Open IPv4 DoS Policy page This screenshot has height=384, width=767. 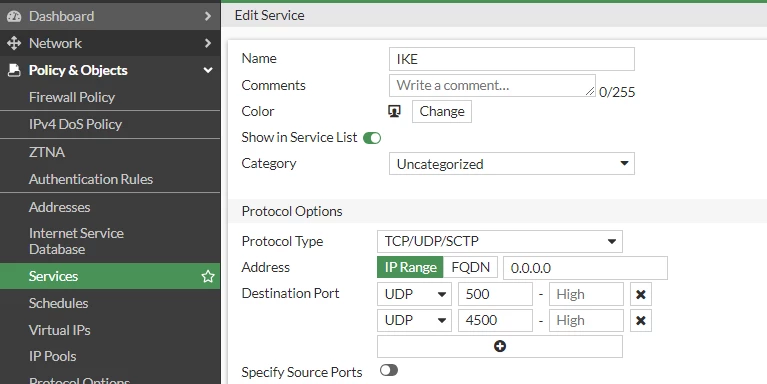(75, 124)
